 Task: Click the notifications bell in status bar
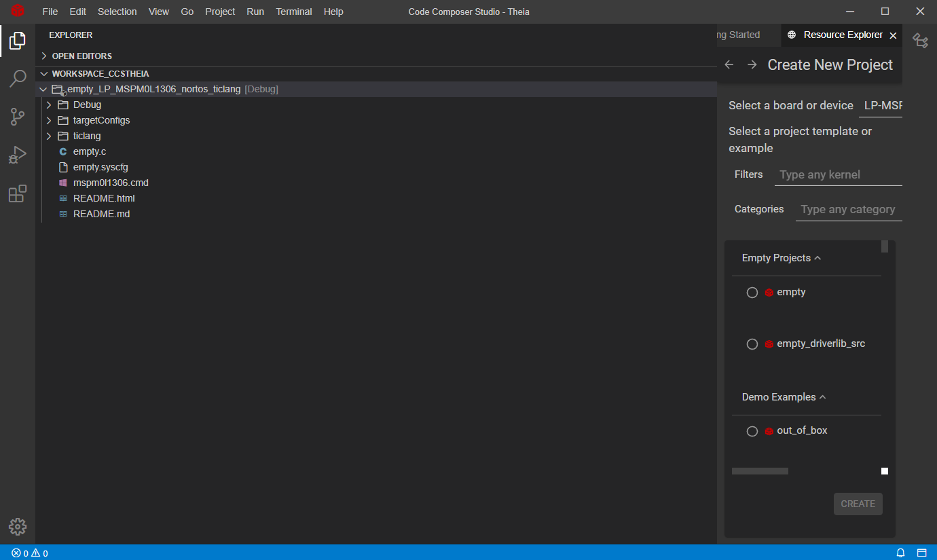tap(901, 553)
